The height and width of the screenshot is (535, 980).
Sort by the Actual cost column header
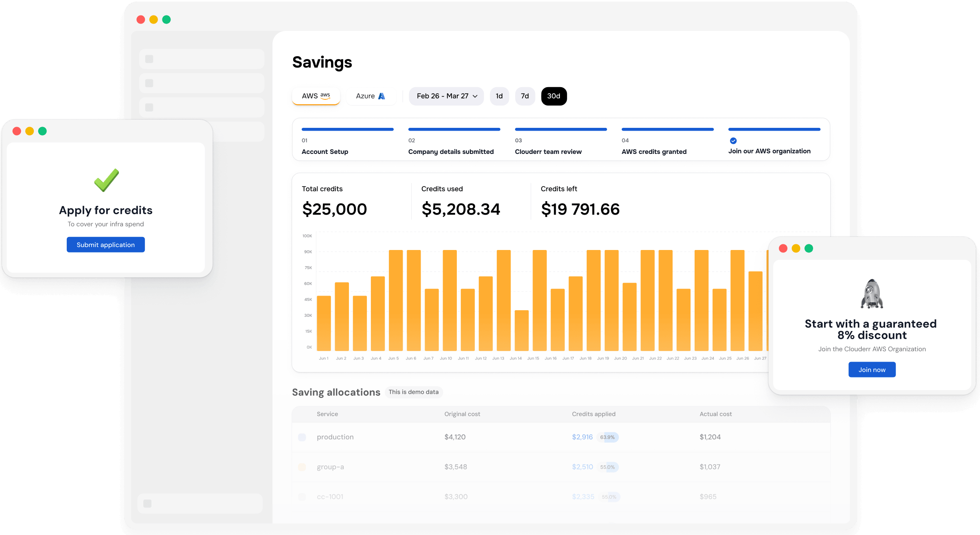click(716, 414)
